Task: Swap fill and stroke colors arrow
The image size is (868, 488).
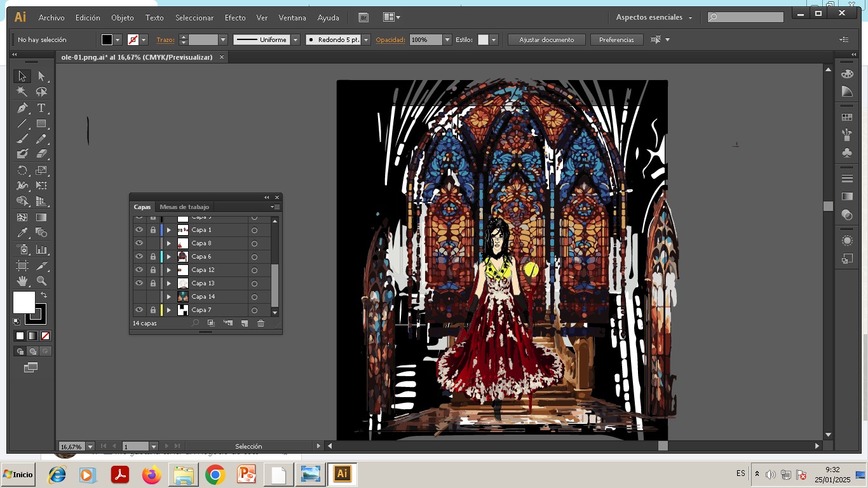Action: pyautogui.click(x=44, y=295)
